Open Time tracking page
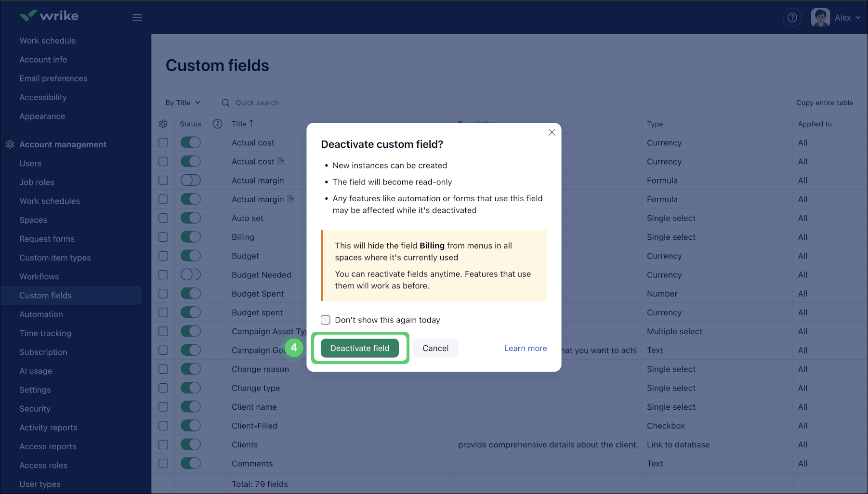Image resolution: width=868 pixels, height=494 pixels. [45, 333]
